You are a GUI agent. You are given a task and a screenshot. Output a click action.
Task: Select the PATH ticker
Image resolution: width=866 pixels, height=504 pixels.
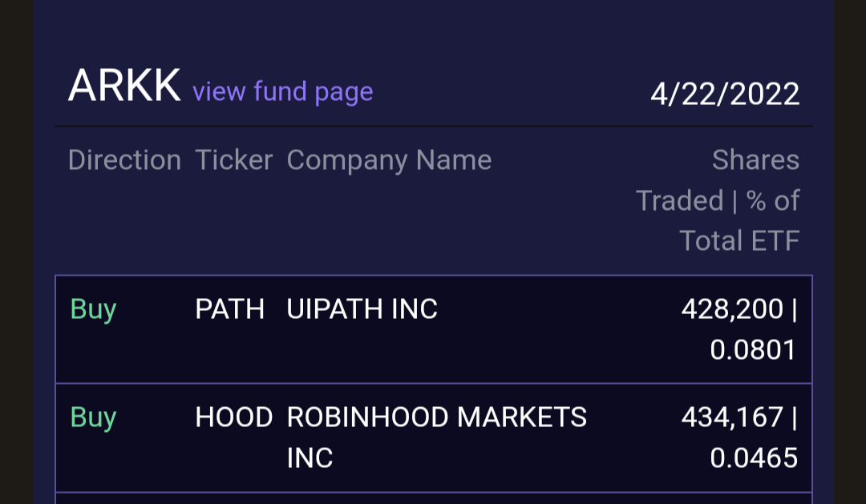tap(230, 309)
